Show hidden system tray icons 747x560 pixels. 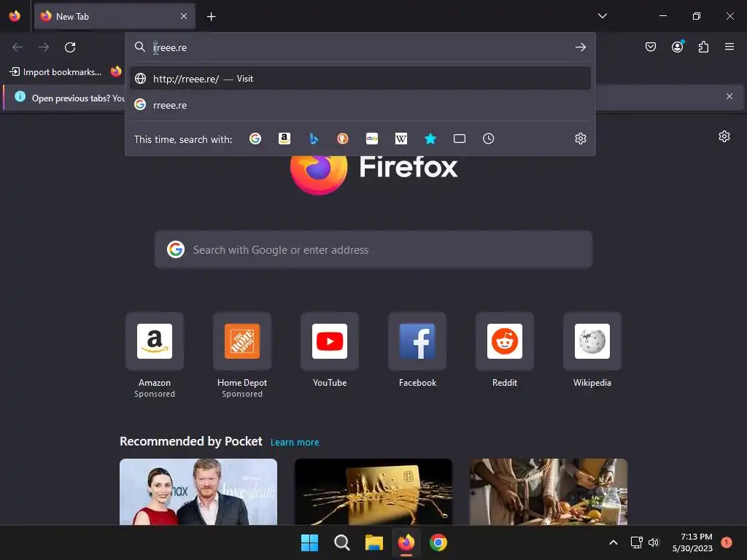pyautogui.click(x=614, y=542)
